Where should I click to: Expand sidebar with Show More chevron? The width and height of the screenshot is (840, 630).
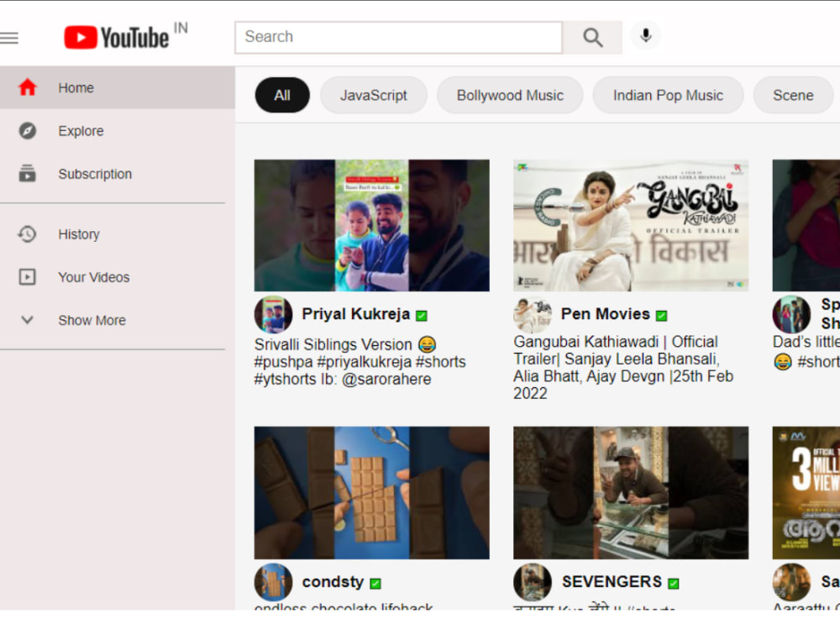point(28,320)
